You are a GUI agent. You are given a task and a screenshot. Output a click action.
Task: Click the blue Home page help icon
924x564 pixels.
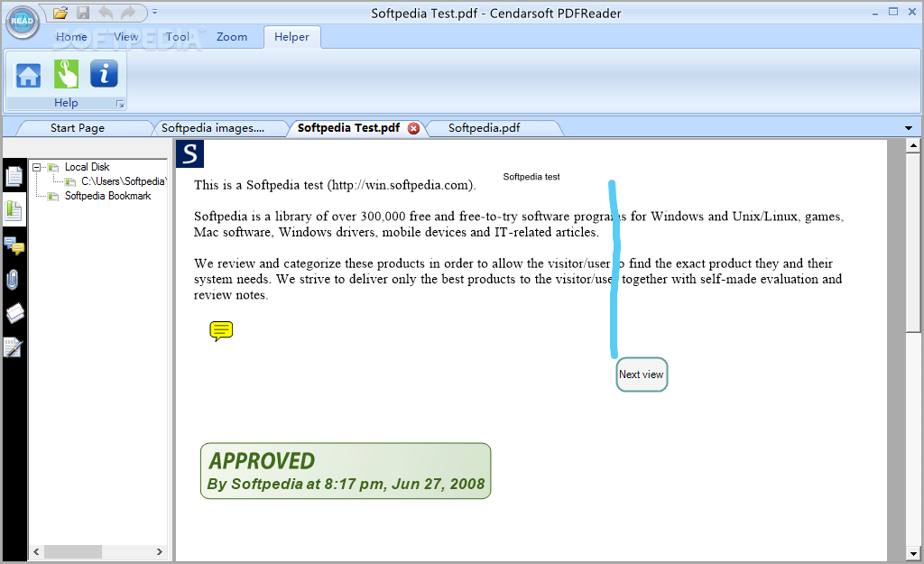[28, 74]
